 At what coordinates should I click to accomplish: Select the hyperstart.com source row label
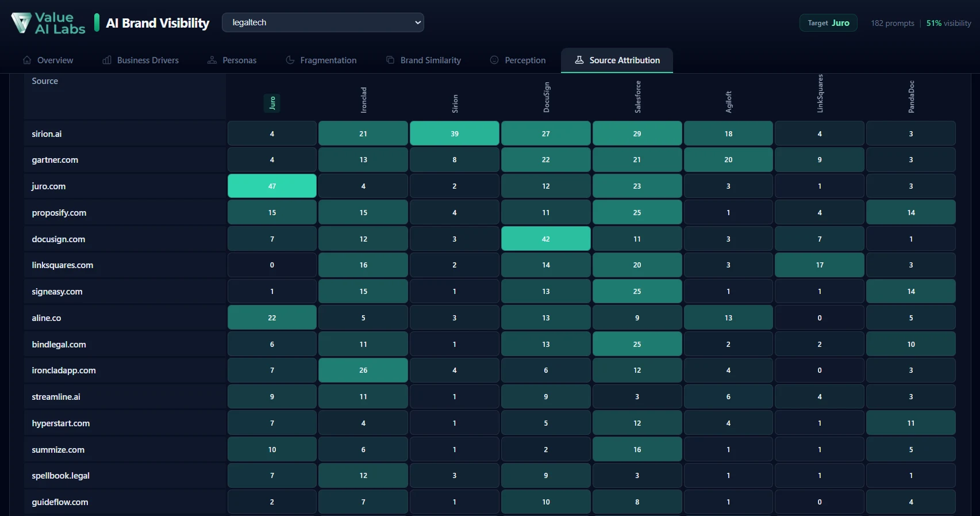pos(60,423)
